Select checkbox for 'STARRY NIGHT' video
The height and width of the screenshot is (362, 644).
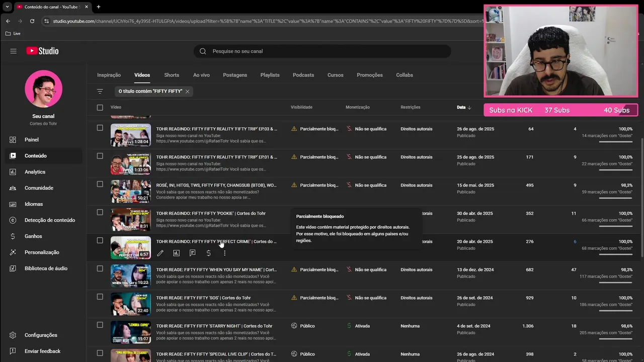(100, 325)
